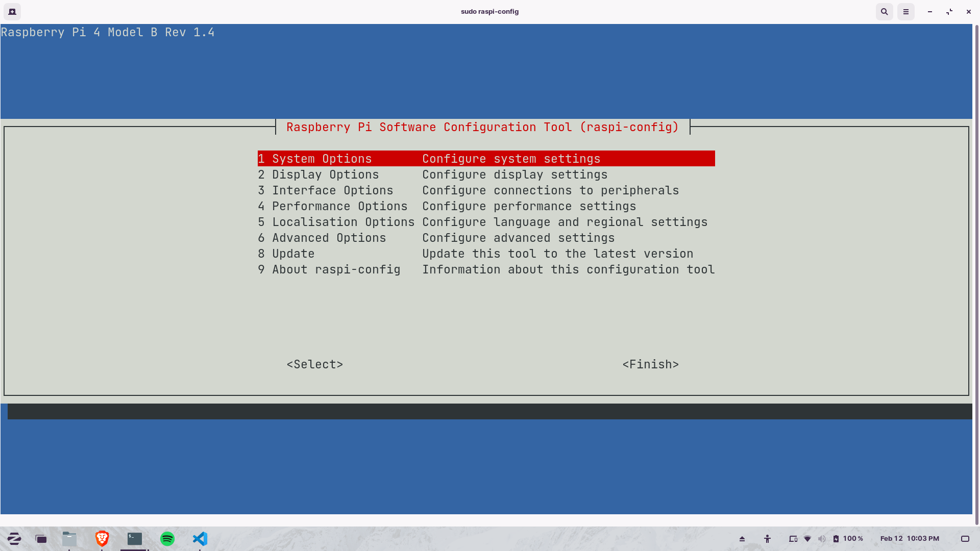Click "Raspberry Pi 4 Model B Rev 1.4" text
The width and height of the screenshot is (980, 551).
pyautogui.click(x=108, y=32)
